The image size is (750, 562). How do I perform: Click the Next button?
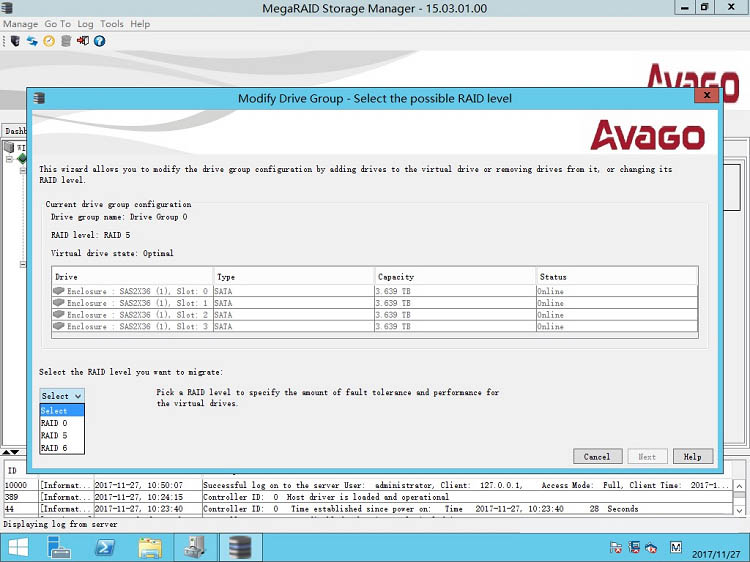[647, 456]
